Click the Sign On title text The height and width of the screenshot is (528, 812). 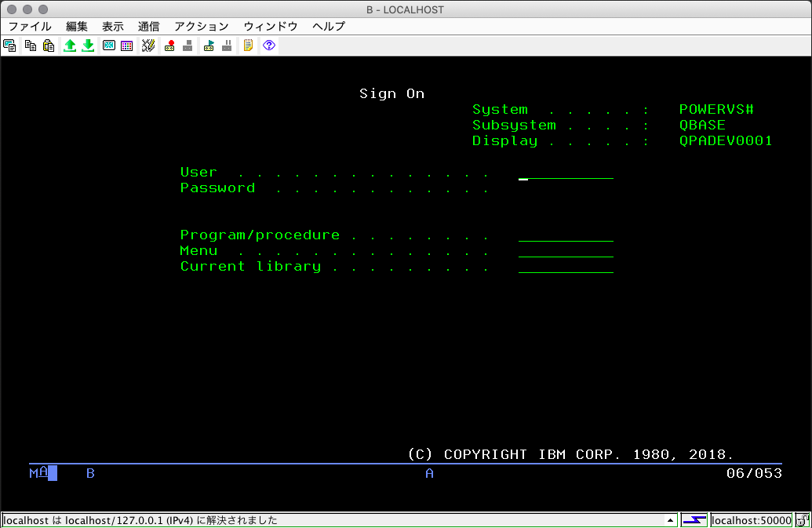tap(392, 93)
